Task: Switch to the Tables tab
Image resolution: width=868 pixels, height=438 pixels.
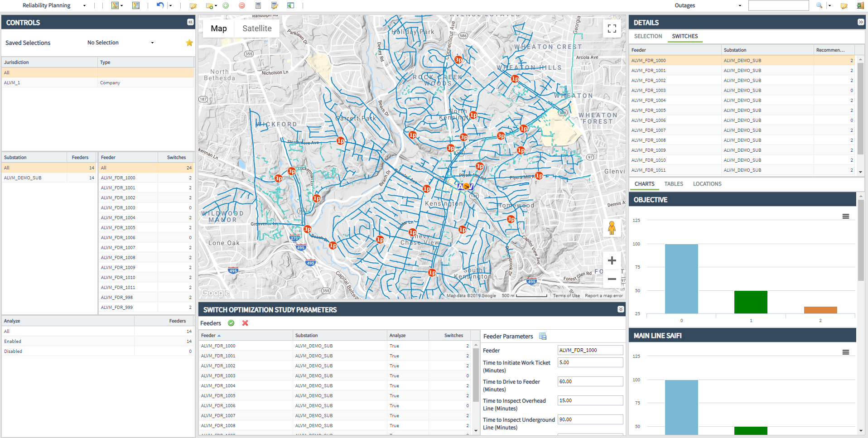Action: [x=674, y=184]
